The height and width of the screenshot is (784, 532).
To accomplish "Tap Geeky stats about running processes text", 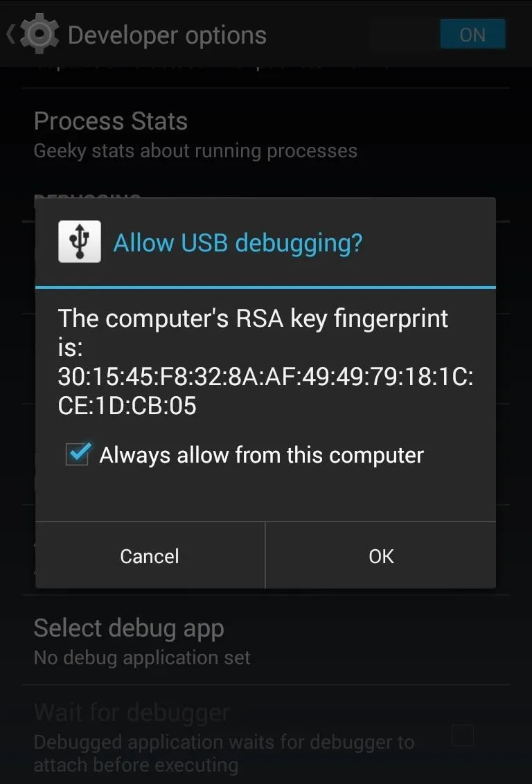I will click(195, 151).
